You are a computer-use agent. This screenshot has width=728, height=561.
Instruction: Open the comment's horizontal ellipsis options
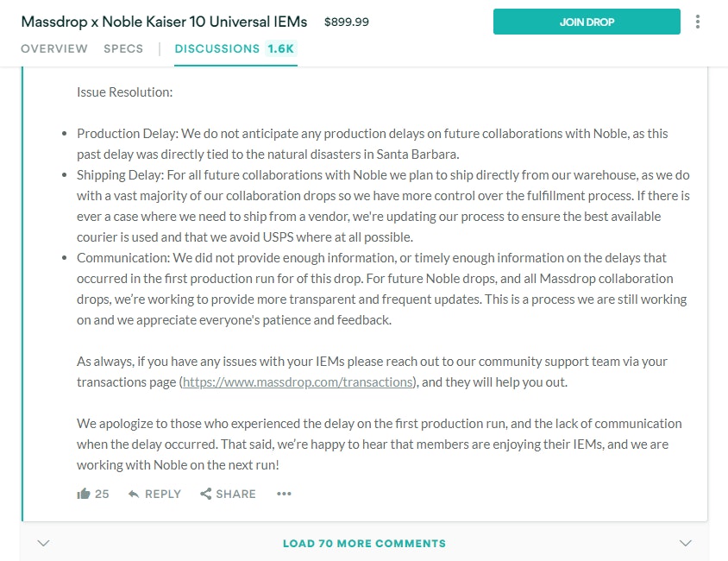point(284,494)
